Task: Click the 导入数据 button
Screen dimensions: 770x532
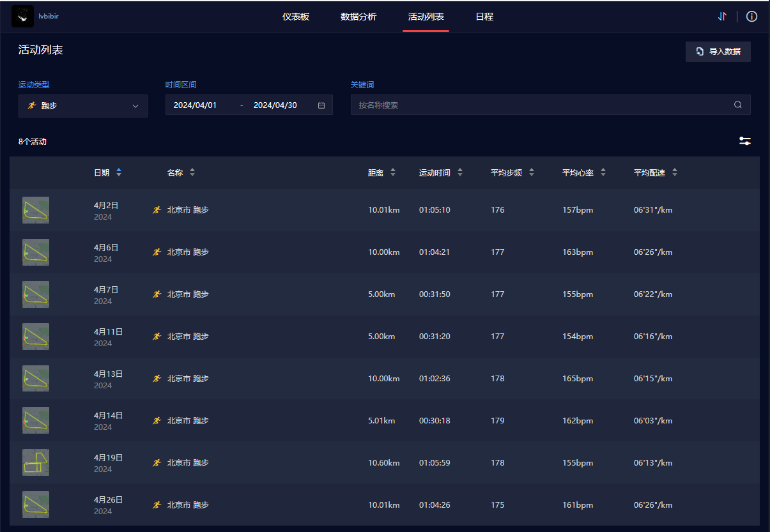Action: pos(718,52)
